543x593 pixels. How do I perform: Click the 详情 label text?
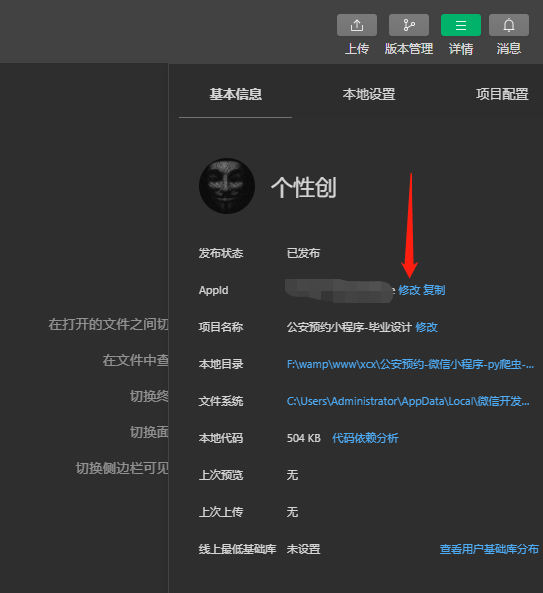tap(461, 49)
